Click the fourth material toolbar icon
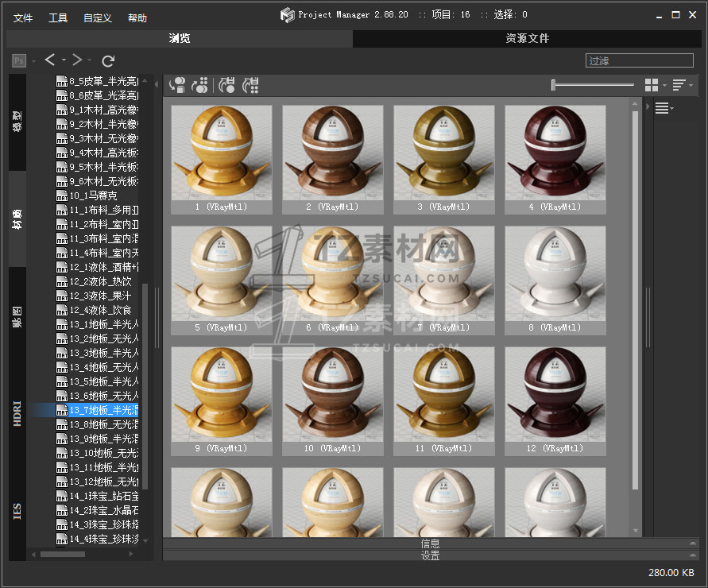Viewport: 708px width, 588px height. [x=250, y=85]
